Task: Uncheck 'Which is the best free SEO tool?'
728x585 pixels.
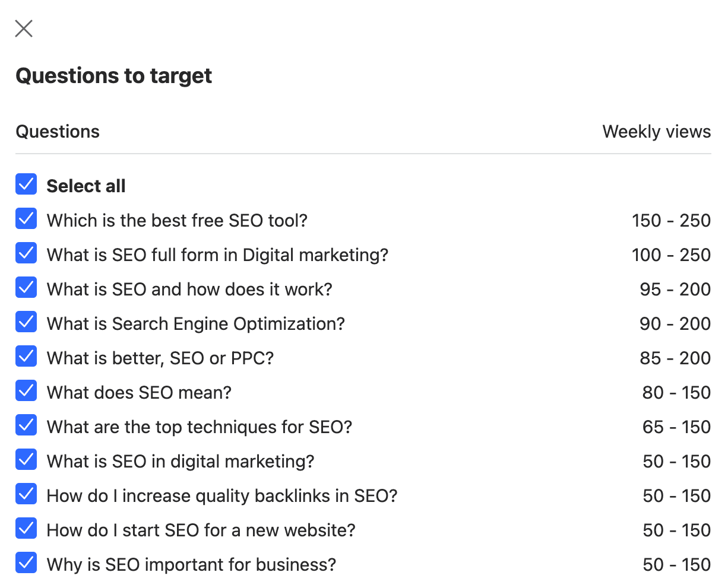Action: pyautogui.click(x=26, y=219)
